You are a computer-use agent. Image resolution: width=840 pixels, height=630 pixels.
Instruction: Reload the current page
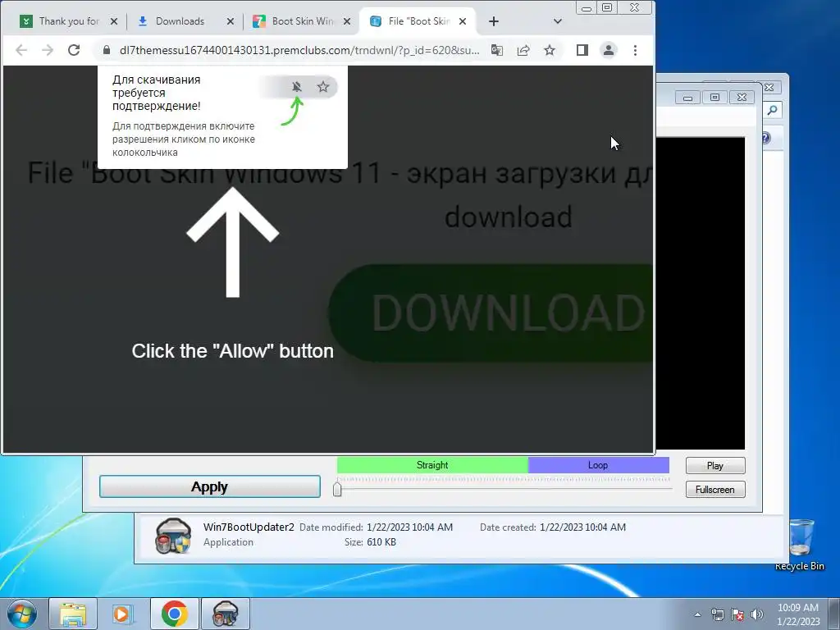coord(74,50)
